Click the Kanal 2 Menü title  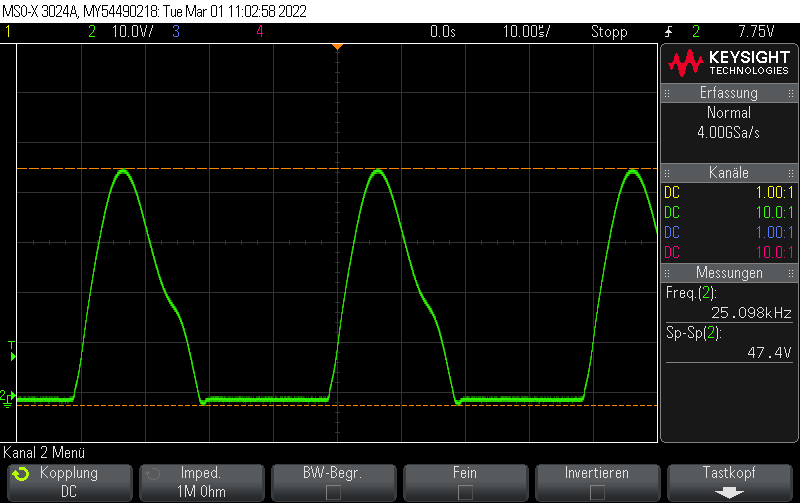tap(44, 452)
